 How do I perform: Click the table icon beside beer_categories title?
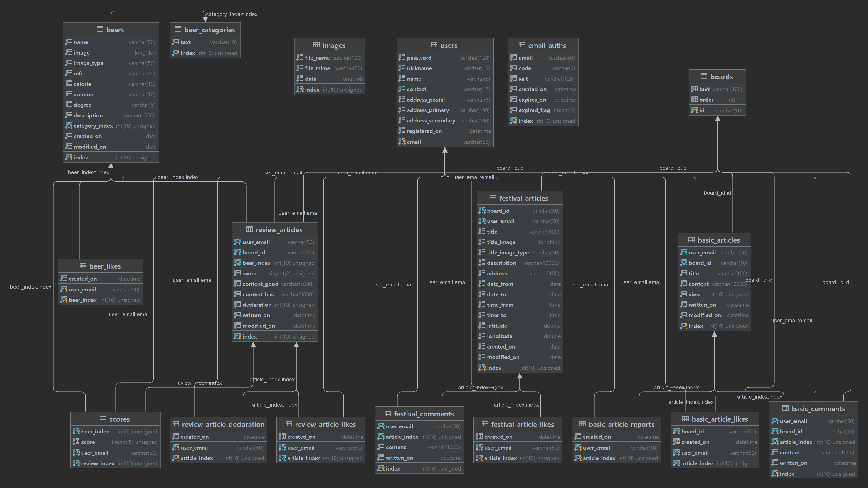178,29
